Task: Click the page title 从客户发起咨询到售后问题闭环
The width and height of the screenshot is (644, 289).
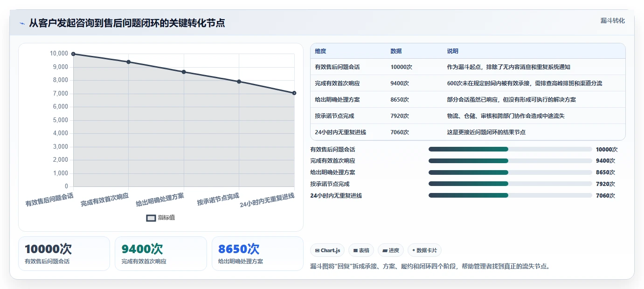Action: pos(127,23)
